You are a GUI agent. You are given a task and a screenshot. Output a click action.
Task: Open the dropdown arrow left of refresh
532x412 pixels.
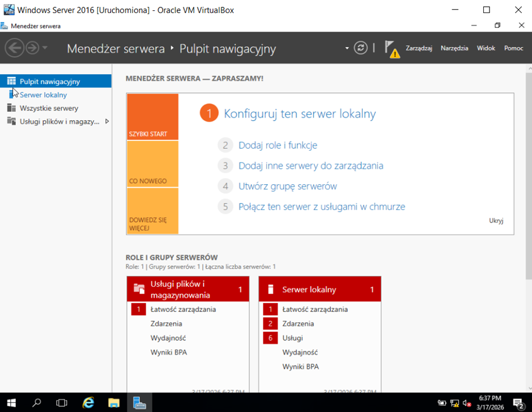[x=347, y=48]
